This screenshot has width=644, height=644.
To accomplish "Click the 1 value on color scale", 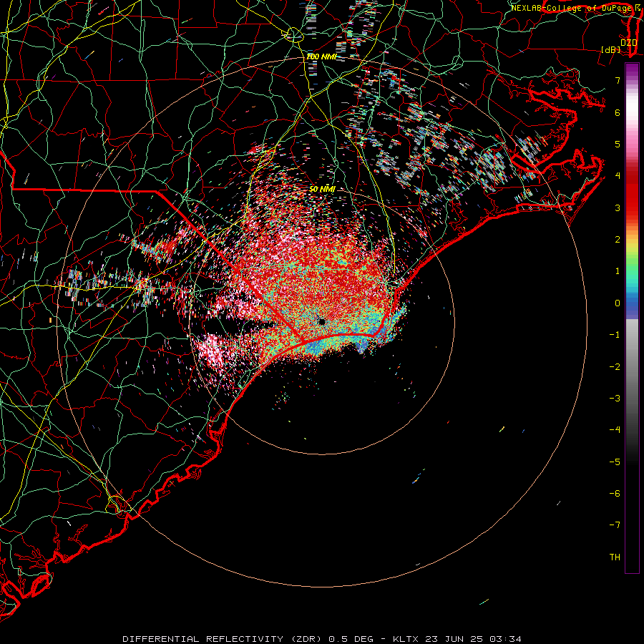I will tap(618, 271).
